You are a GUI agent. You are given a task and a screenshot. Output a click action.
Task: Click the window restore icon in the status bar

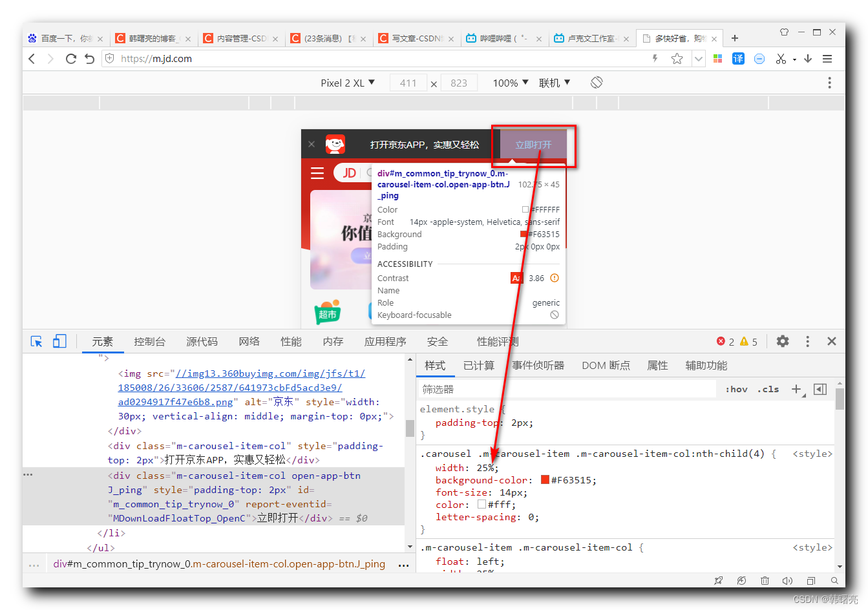coord(811,581)
